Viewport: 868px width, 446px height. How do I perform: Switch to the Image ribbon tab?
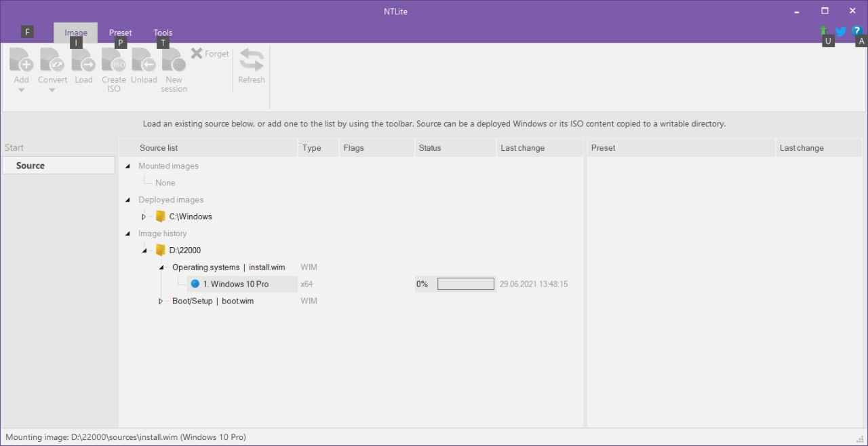tap(76, 33)
